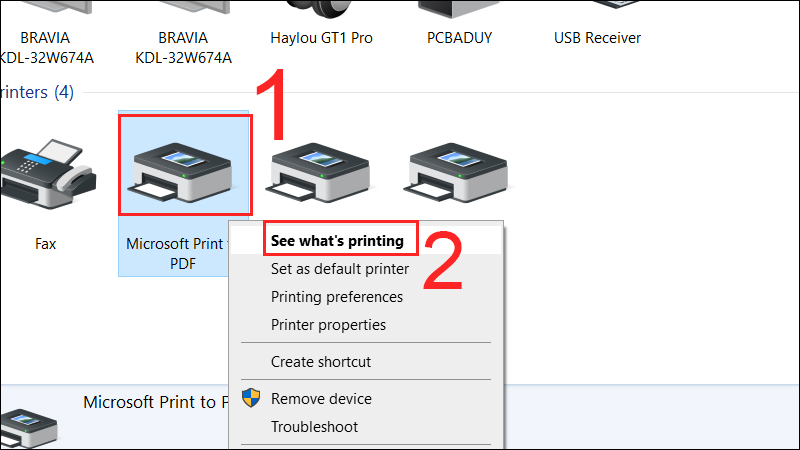This screenshot has height=450, width=800.
Task: Choose See what's printing
Action: (337, 240)
